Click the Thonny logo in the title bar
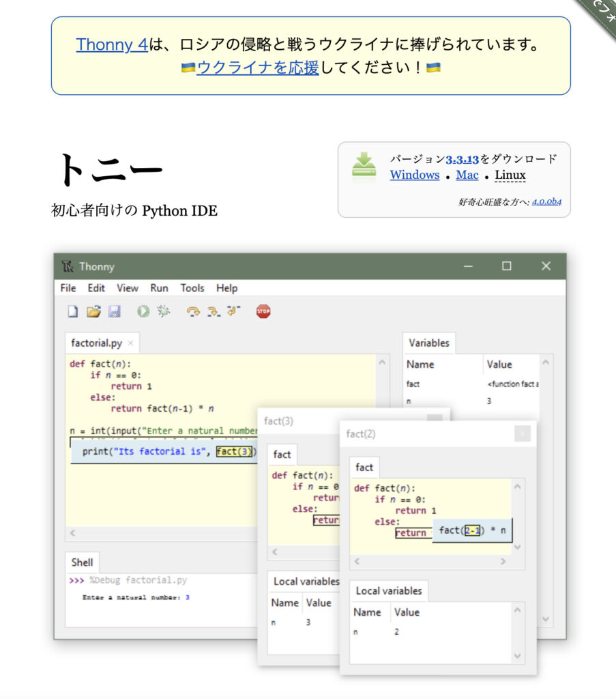The image size is (616, 699). pyautogui.click(x=68, y=266)
